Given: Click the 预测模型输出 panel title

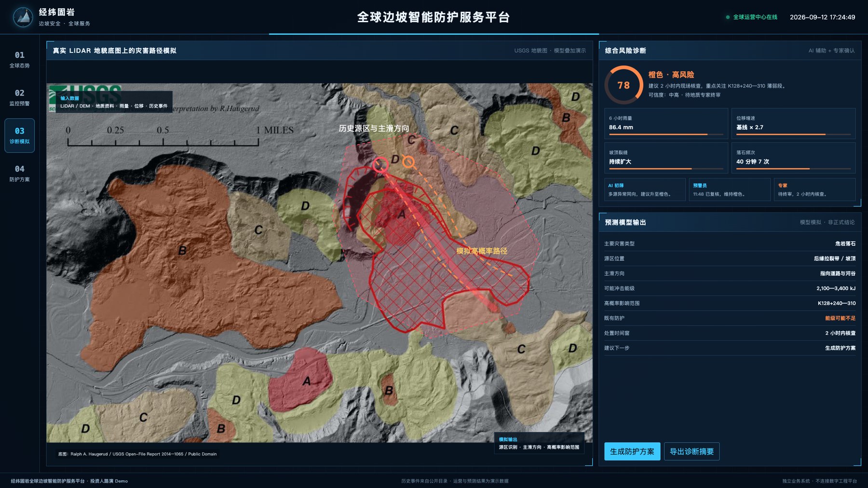Looking at the screenshot, I should coord(625,222).
